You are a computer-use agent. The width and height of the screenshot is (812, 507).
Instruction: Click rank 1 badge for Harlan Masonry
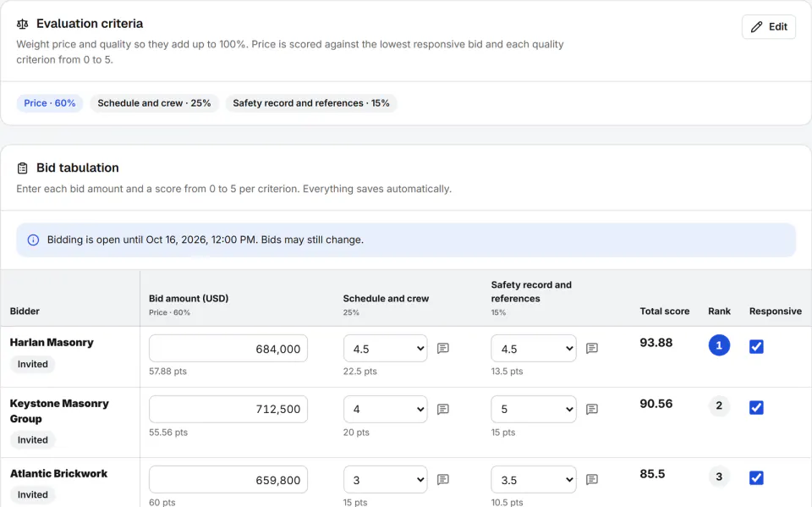(719, 345)
